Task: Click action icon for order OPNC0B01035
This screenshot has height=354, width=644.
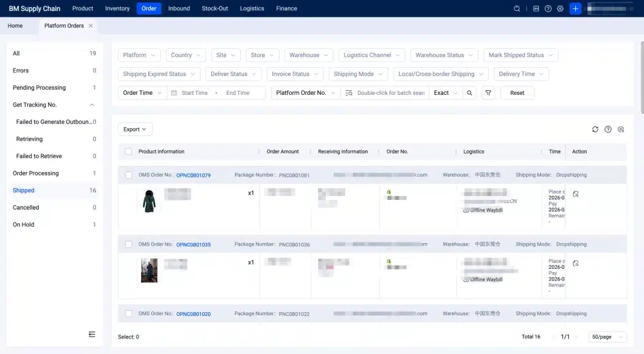Action: (x=576, y=263)
